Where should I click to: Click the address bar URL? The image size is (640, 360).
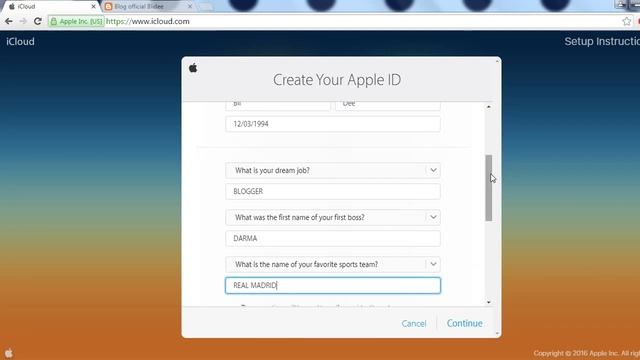[x=148, y=21]
